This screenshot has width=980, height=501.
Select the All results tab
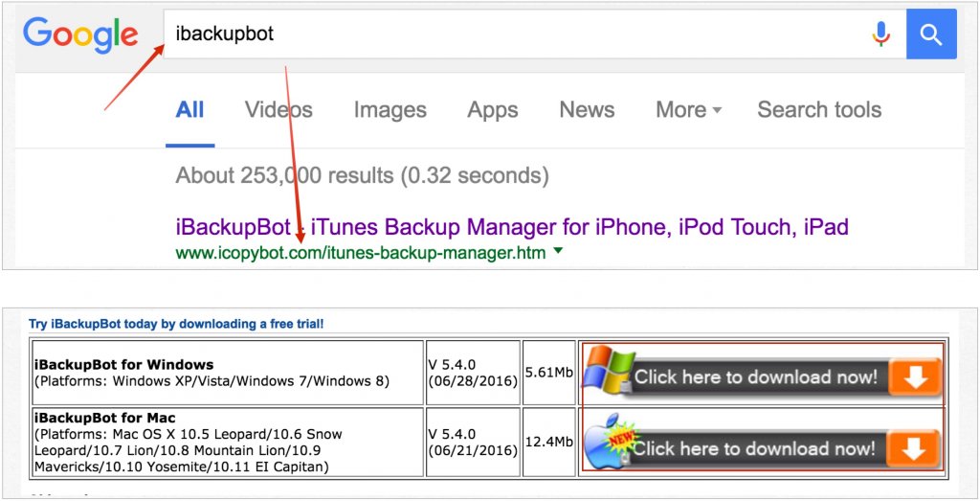coord(189,110)
